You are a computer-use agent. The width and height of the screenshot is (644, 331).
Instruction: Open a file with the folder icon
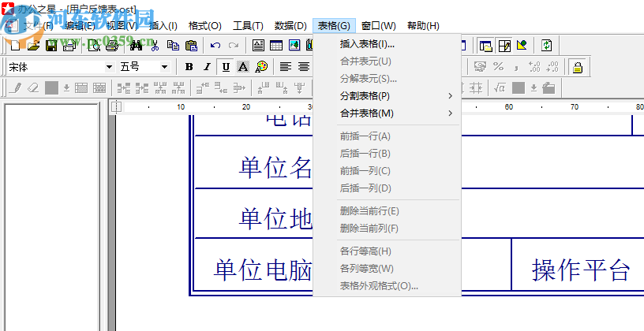coord(33,46)
